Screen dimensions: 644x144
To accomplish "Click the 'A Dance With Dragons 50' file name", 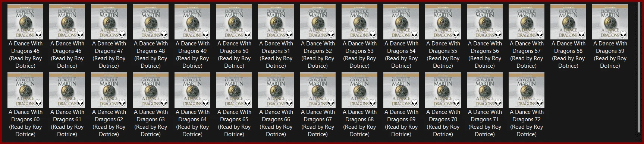I will pos(234,55).
